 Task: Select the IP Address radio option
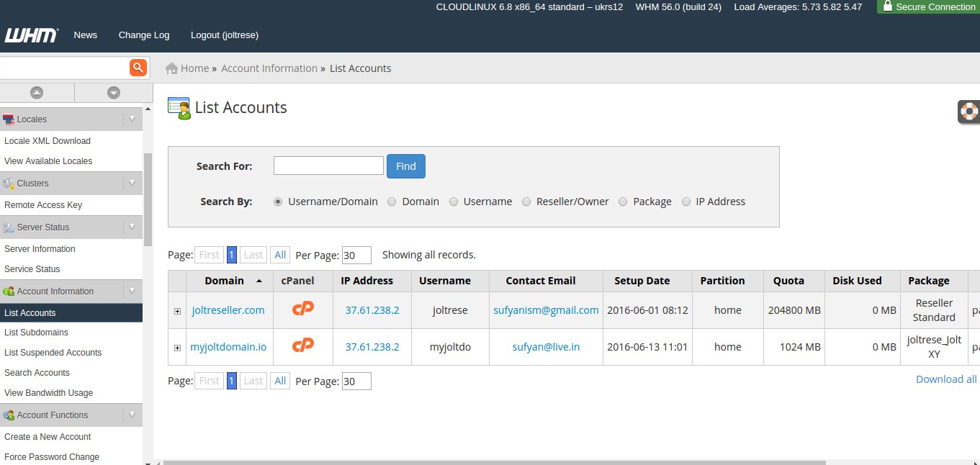pyautogui.click(x=686, y=202)
